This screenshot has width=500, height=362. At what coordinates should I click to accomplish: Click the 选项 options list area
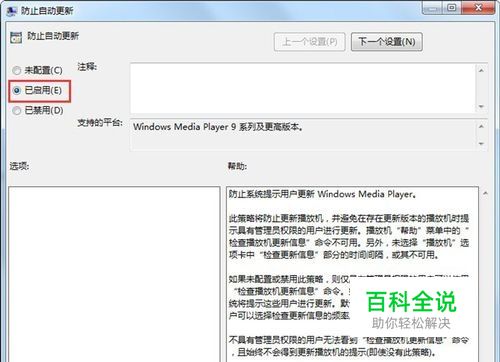[114, 274]
